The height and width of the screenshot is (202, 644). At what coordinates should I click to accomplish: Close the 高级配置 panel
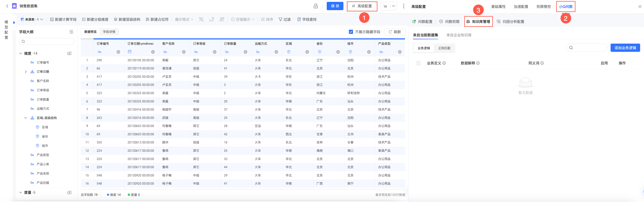click(x=640, y=7)
